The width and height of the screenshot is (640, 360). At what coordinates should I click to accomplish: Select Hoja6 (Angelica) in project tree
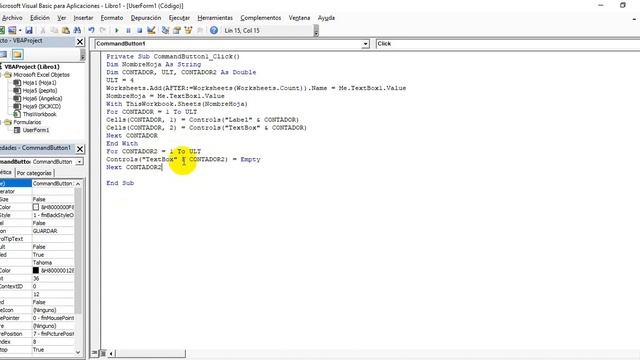pos(42,98)
